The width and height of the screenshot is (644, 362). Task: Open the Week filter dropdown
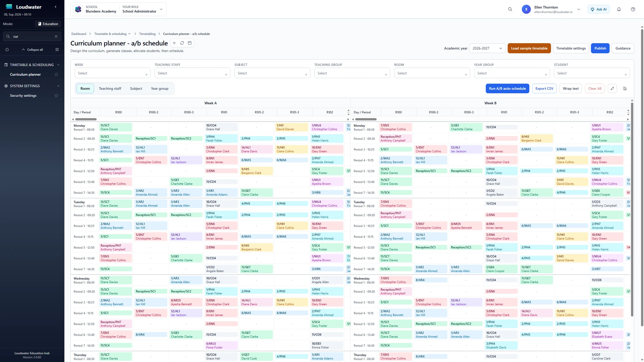click(x=113, y=73)
